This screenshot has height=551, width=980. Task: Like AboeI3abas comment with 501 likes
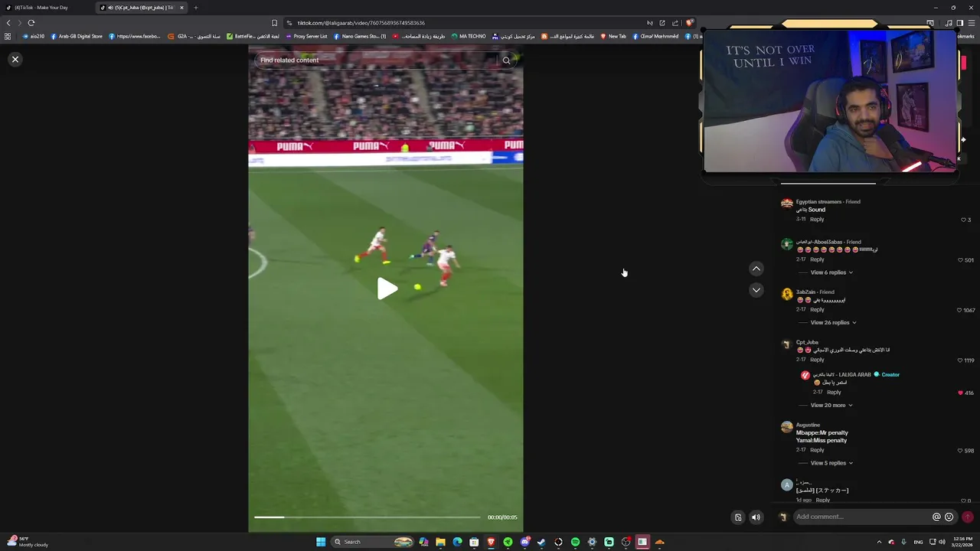click(x=960, y=260)
